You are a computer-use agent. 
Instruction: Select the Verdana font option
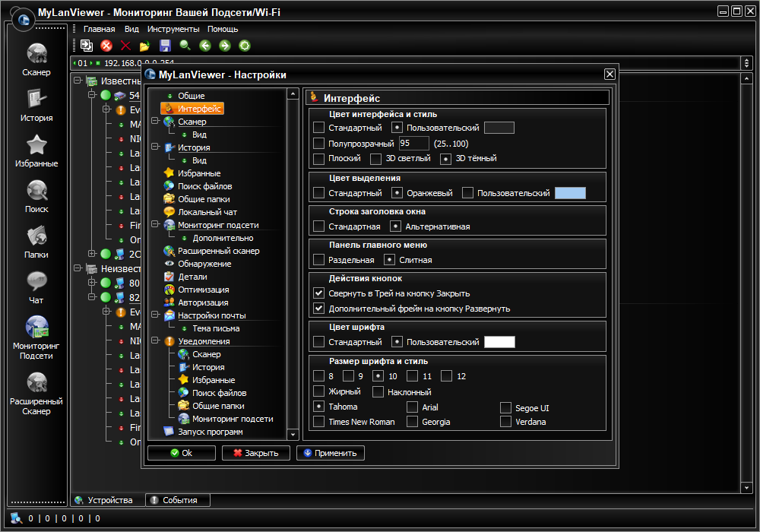coord(505,422)
